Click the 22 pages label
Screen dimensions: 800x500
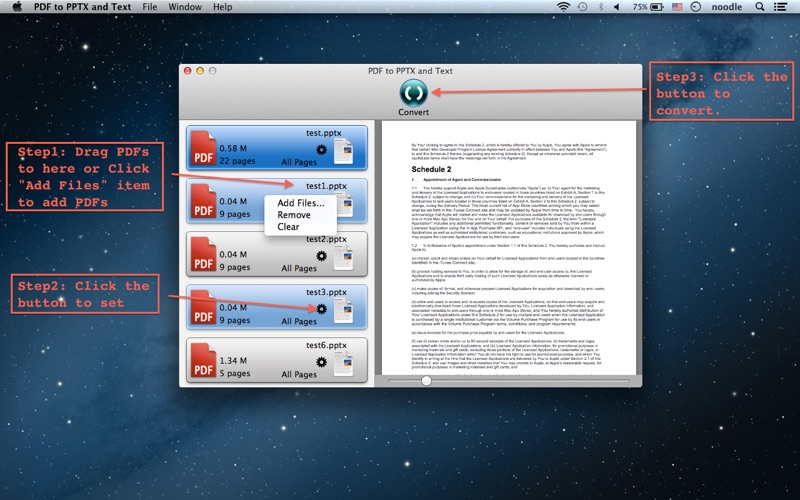point(237,161)
